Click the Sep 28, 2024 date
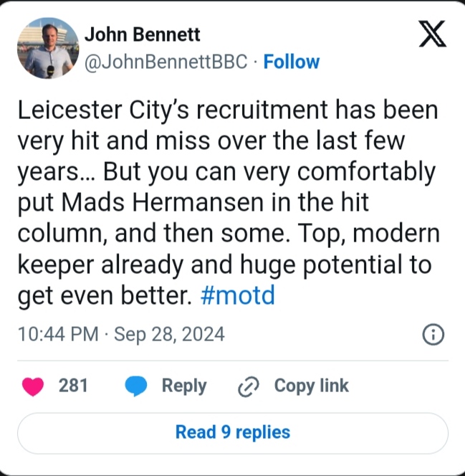Viewport: 465px width, 476px height. click(168, 334)
